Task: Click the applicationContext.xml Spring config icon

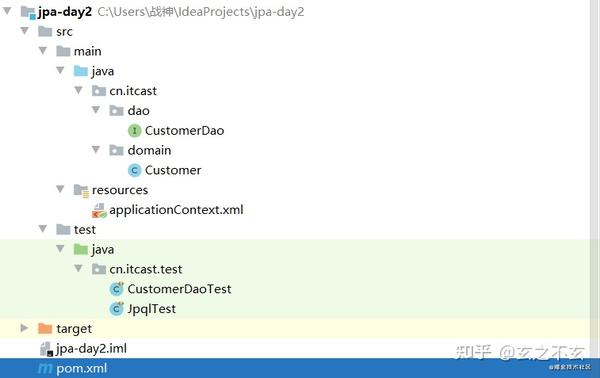Action: [99, 210]
